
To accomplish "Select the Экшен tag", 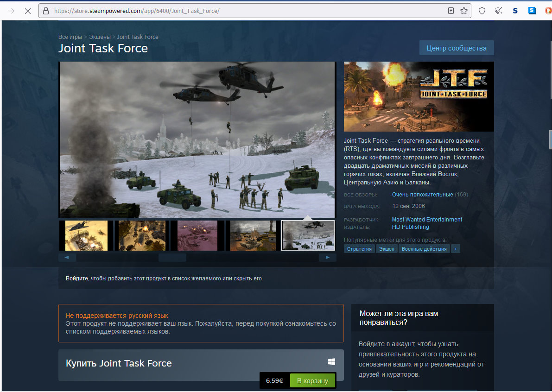I will tap(387, 249).
